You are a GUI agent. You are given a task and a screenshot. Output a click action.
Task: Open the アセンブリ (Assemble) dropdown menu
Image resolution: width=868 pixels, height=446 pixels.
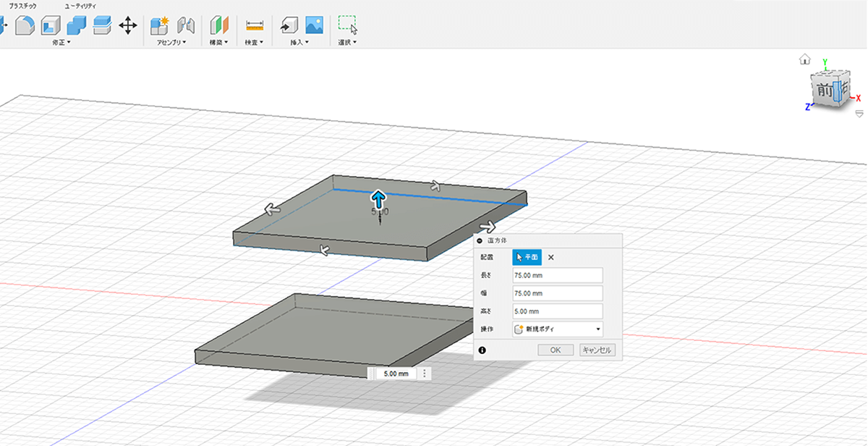pos(172,43)
